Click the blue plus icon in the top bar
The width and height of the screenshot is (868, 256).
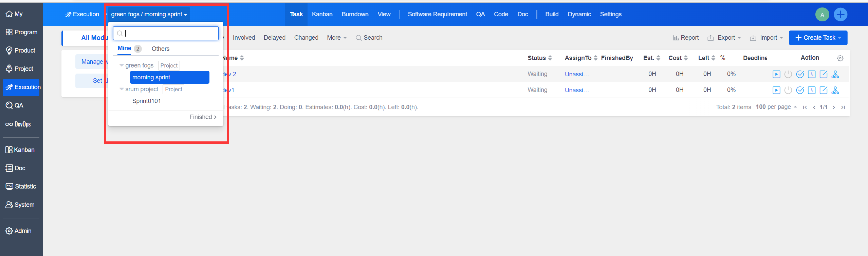click(x=841, y=15)
